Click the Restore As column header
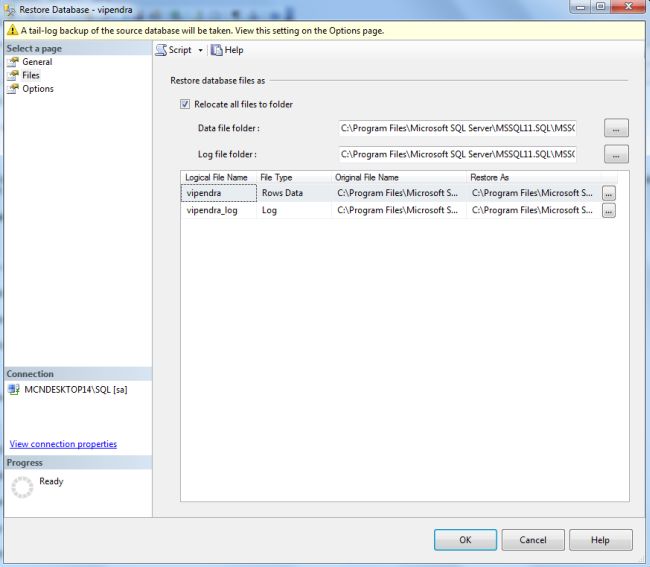The height and width of the screenshot is (567, 650). click(x=534, y=177)
